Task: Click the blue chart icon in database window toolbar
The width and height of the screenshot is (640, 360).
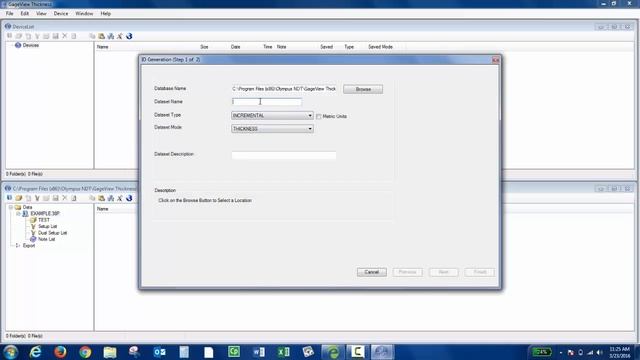Action: coord(111,198)
